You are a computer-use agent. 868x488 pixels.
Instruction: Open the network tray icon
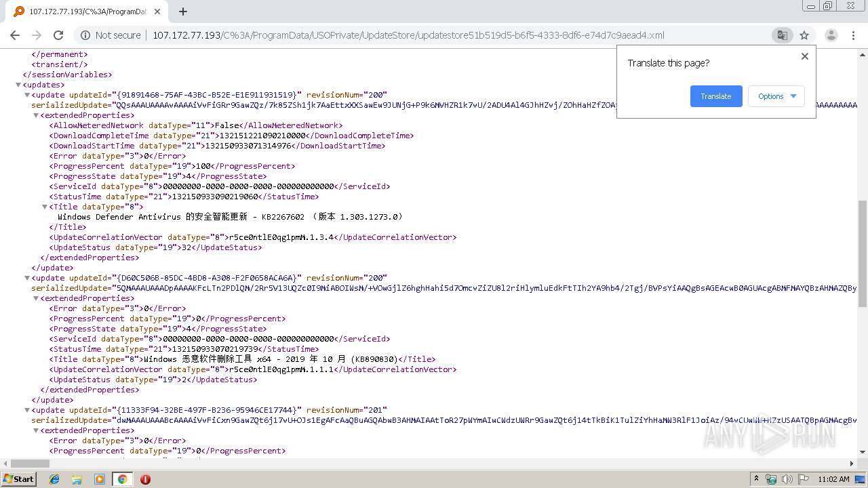(771, 479)
